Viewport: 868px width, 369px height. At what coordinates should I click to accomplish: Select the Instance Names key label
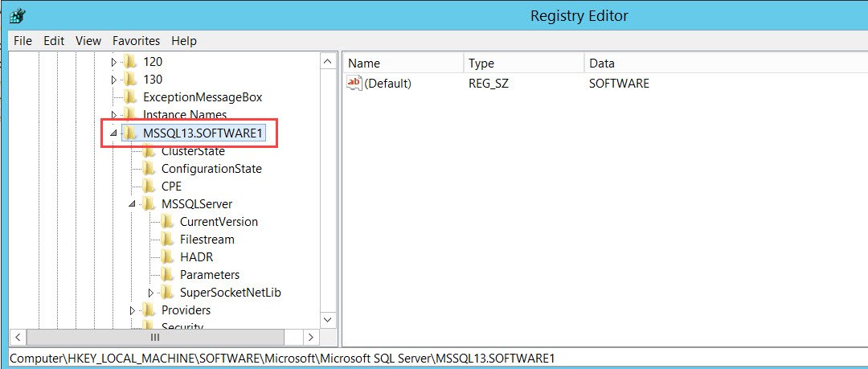(185, 115)
